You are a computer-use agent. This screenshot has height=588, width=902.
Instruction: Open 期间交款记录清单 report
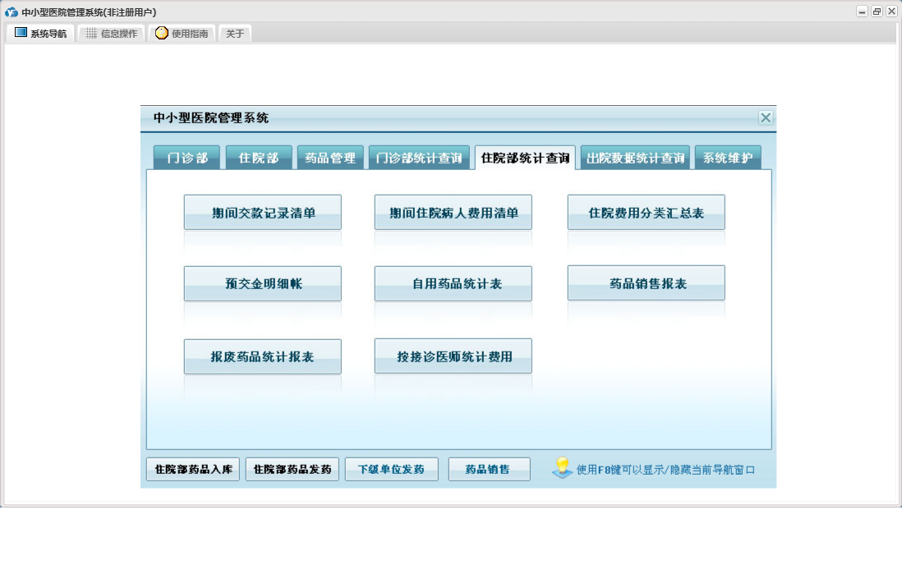pos(263,213)
